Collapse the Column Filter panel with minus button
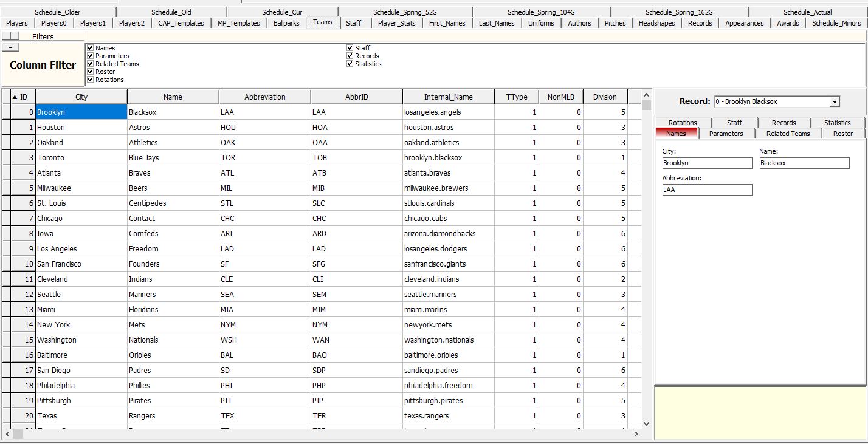The image size is (868, 444). pos(10,47)
